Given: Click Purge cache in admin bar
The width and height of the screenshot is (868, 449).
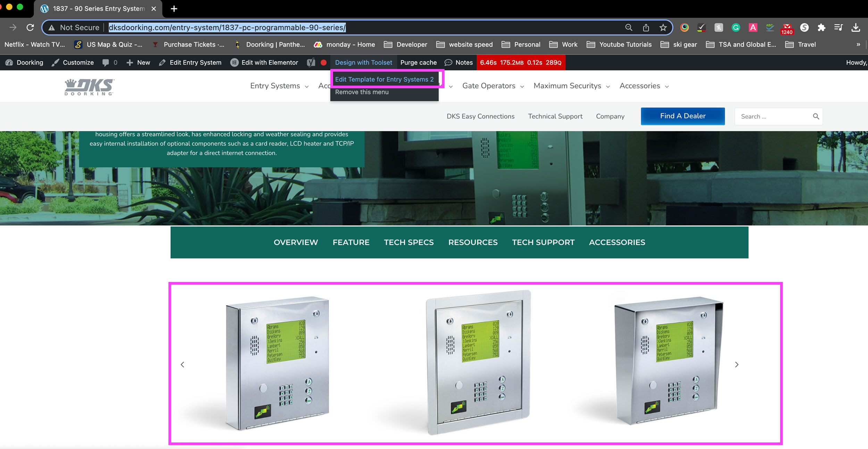Looking at the screenshot, I should 418,63.
